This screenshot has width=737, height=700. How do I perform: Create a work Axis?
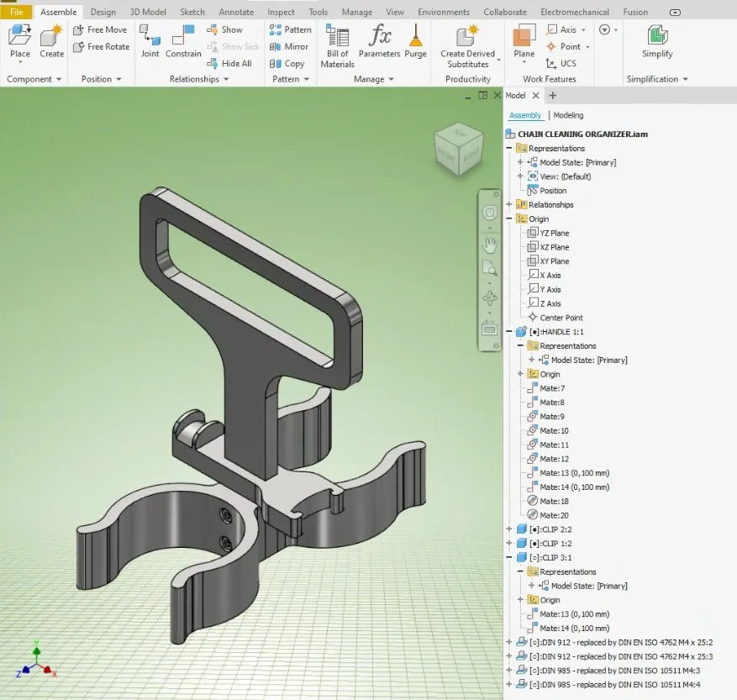click(561, 29)
